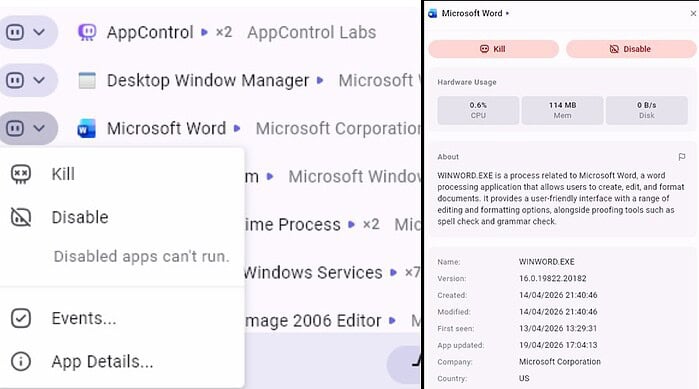Open the dropdown chevron on the AppControl row
The height and width of the screenshot is (389, 699).
coord(39,33)
